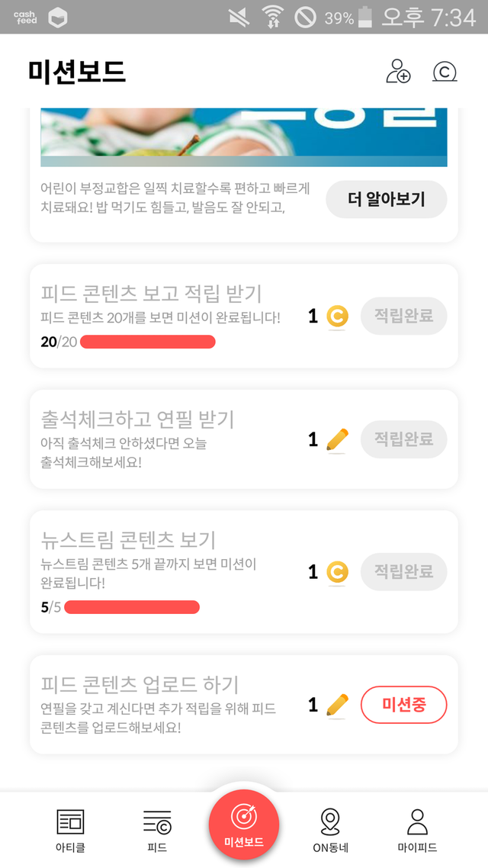Tap 적립완료 on 뉴스트림 mission
Image resolution: width=488 pixels, height=868 pixels.
(x=403, y=571)
